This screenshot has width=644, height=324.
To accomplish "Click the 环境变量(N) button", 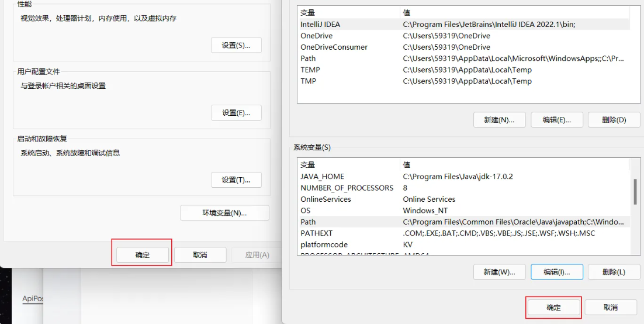I will pyautogui.click(x=224, y=213).
